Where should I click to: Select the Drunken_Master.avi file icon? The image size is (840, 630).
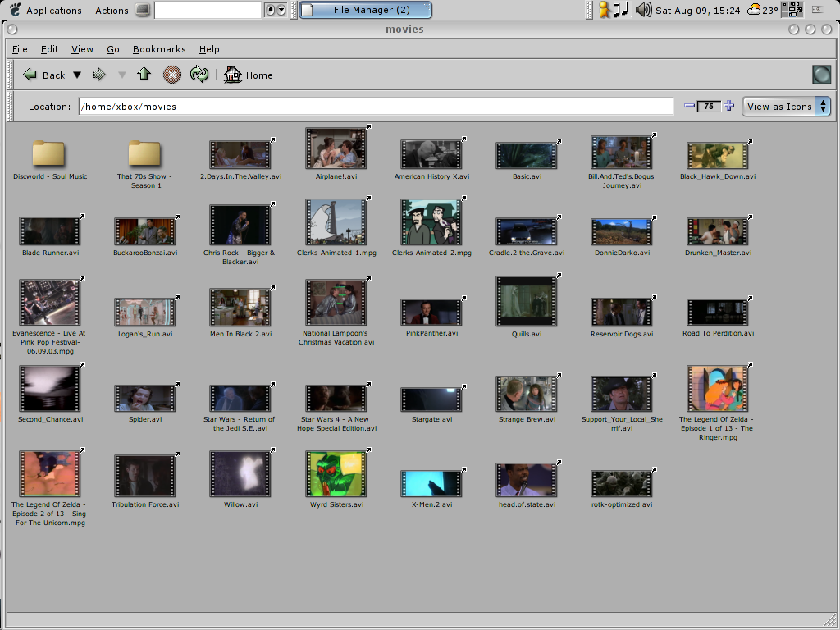point(718,231)
